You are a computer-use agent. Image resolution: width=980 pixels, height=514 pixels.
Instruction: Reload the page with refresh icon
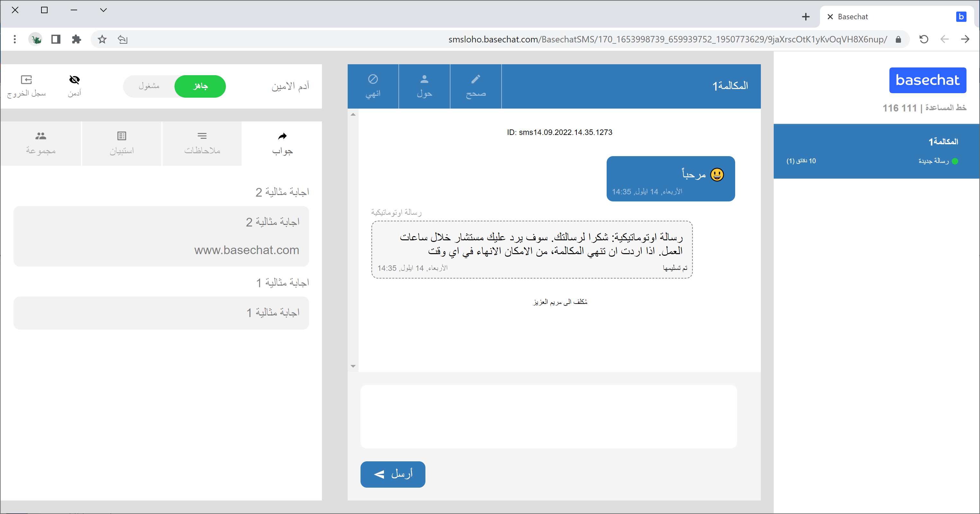coord(924,39)
